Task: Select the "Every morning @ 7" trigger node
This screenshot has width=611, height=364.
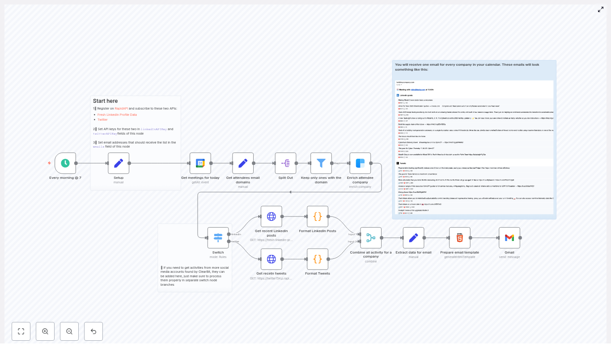Action: pos(65,163)
